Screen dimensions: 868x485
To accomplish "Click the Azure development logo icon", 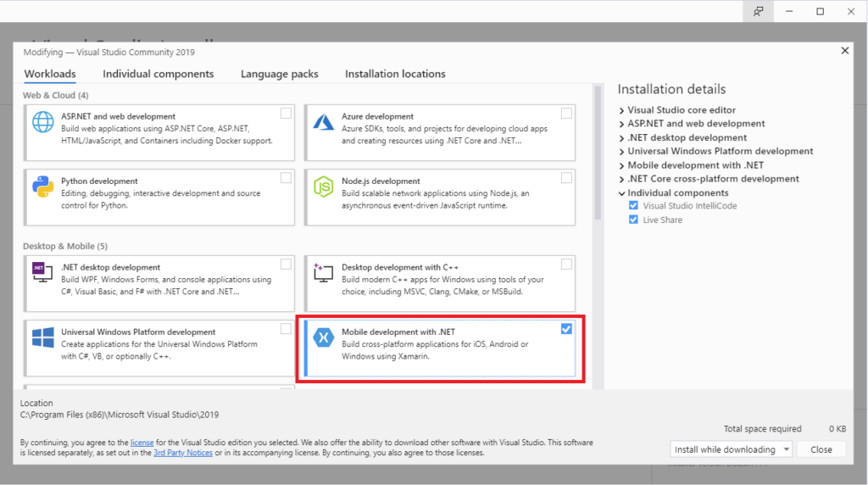I will pyautogui.click(x=323, y=122).
